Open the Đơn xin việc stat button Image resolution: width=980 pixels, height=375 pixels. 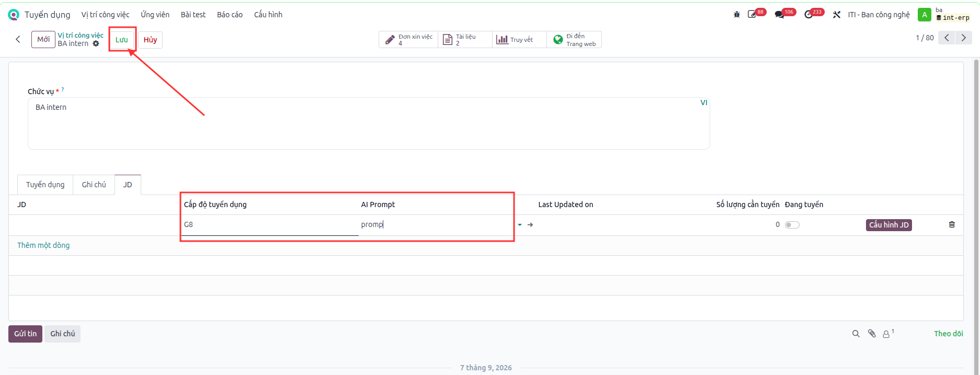(409, 40)
